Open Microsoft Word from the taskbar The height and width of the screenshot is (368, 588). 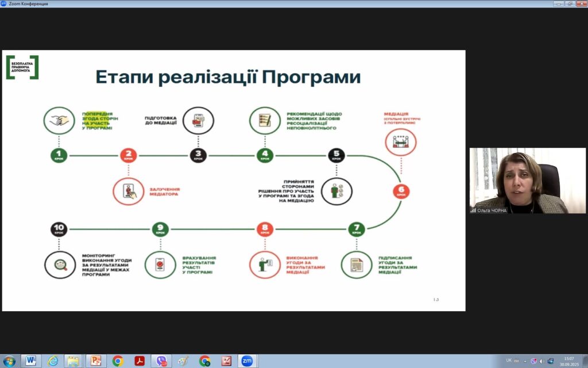point(31,361)
